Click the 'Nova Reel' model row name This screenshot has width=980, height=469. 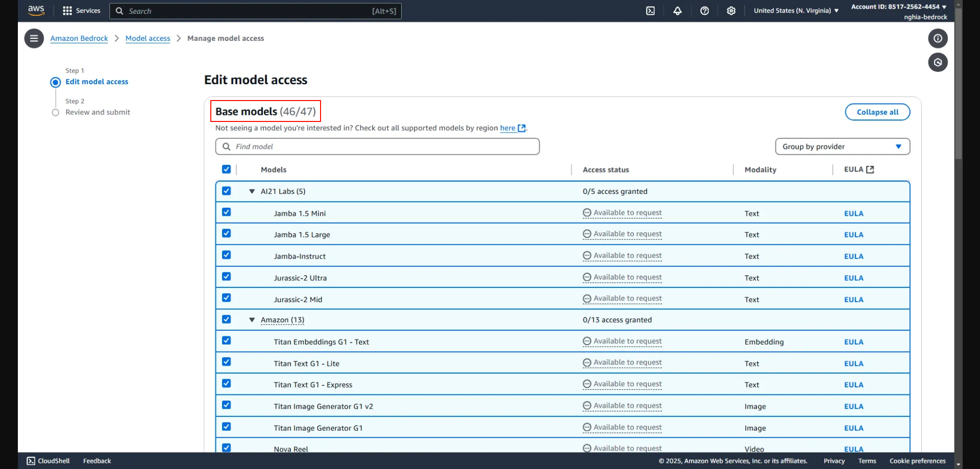click(x=291, y=449)
